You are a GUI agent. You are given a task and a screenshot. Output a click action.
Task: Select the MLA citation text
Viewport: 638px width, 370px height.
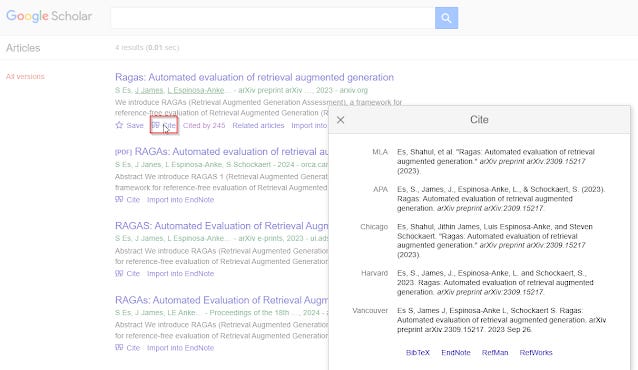(496, 161)
